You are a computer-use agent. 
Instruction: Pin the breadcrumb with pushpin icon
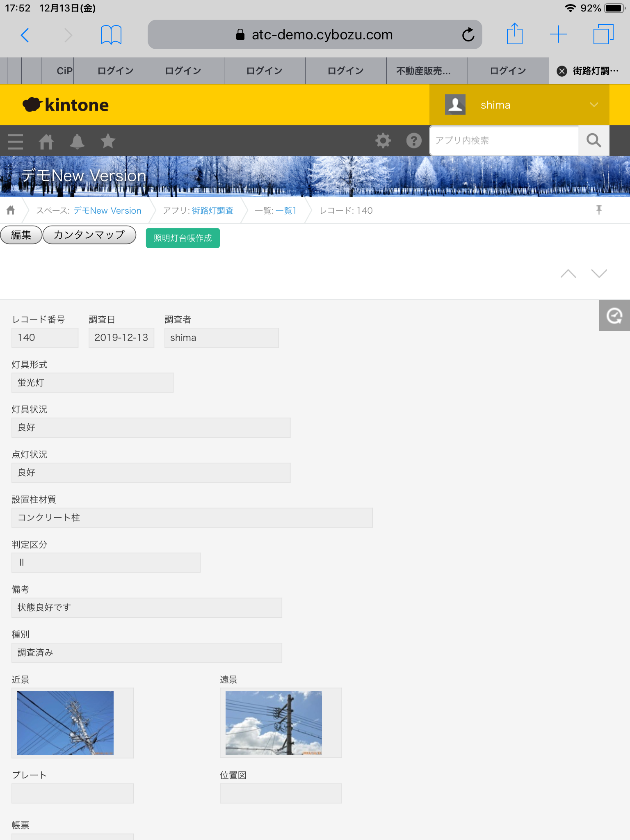(599, 210)
